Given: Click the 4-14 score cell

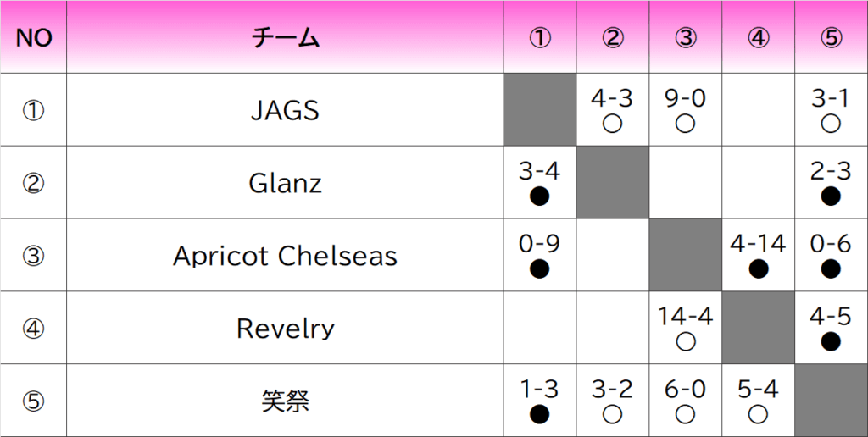Looking at the screenshot, I should pyautogui.click(x=759, y=244).
